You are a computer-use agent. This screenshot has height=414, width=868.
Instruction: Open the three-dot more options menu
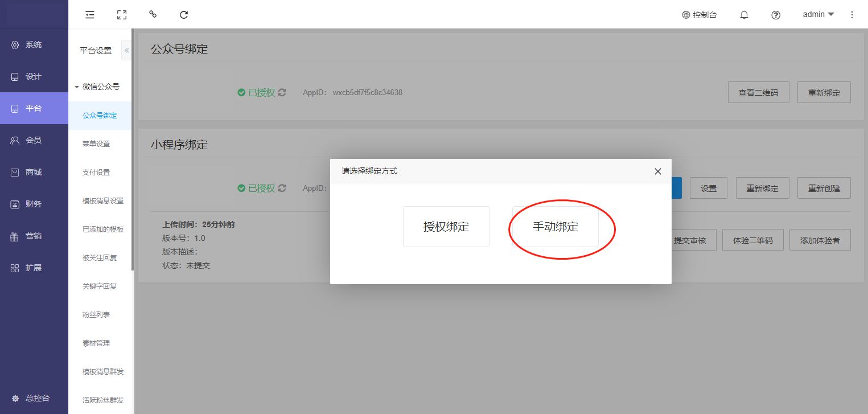pyautogui.click(x=852, y=15)
